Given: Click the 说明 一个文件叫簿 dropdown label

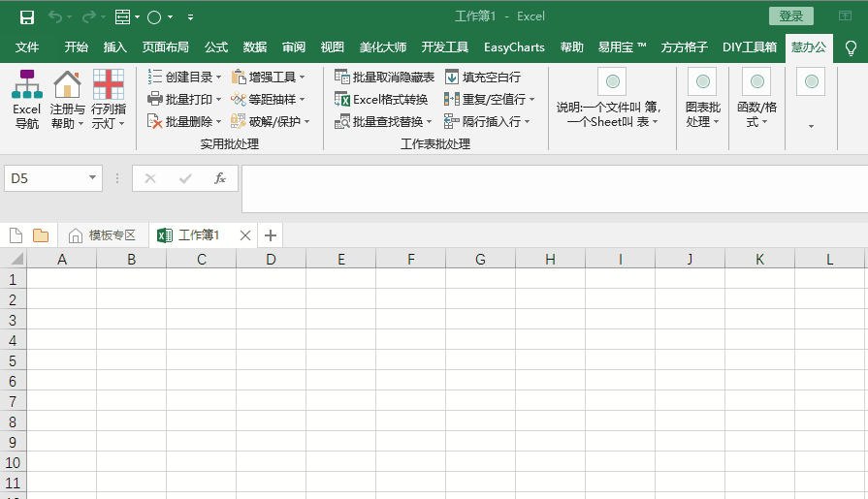Looking at the screenshot, I should (x=608, y=114).
